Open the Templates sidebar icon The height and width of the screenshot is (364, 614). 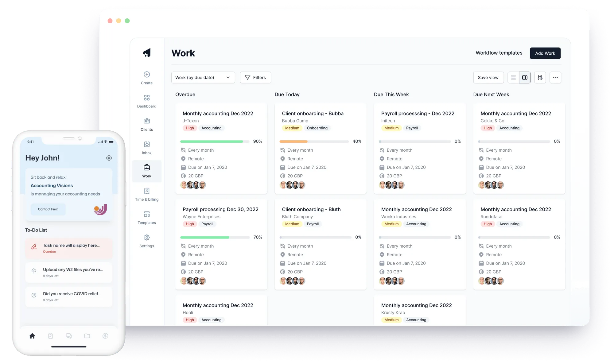pos(146,214)
